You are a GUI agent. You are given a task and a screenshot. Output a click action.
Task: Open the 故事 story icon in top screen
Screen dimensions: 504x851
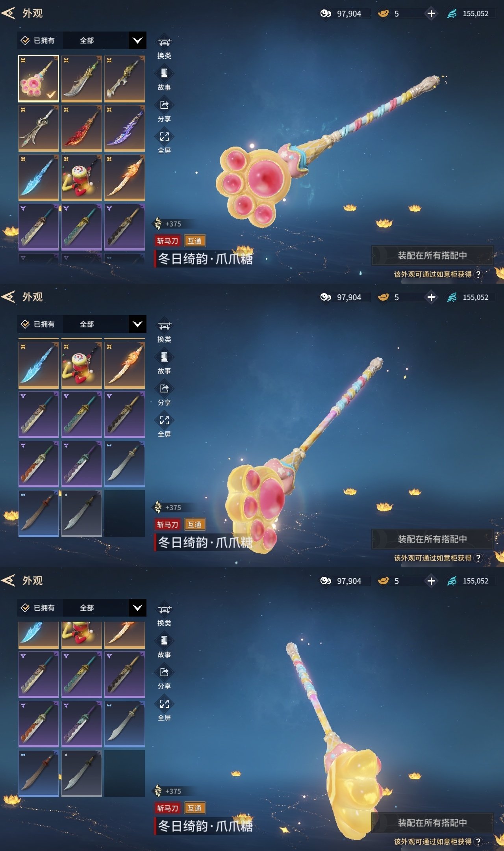pyautogui.click(x=164, y=74)
